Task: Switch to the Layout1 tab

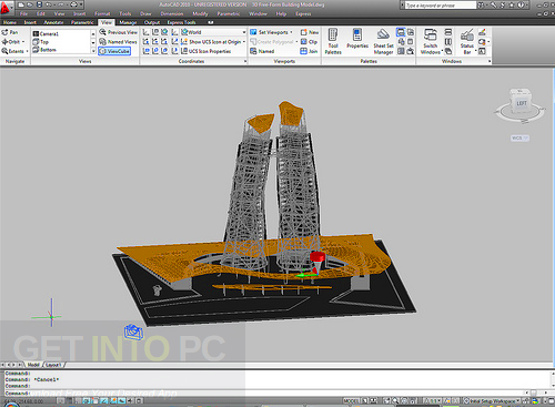Action: pos(54,365)
